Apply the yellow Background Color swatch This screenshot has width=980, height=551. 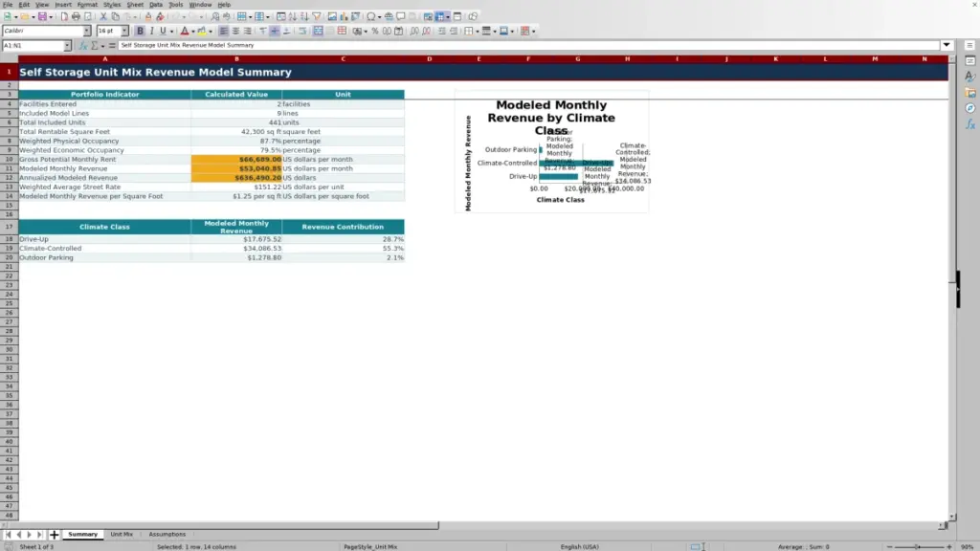coord(201,31)
